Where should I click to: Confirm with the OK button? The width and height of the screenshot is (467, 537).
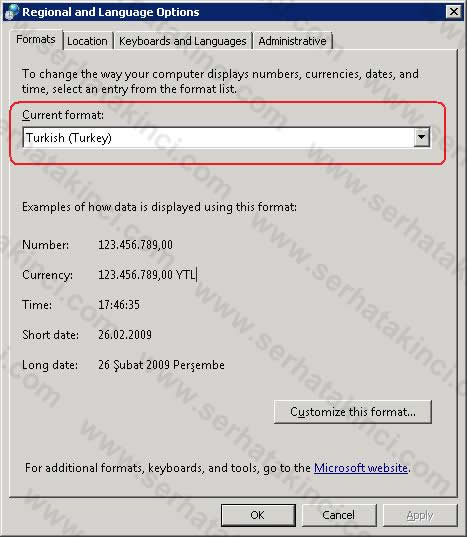pos(258,515)
